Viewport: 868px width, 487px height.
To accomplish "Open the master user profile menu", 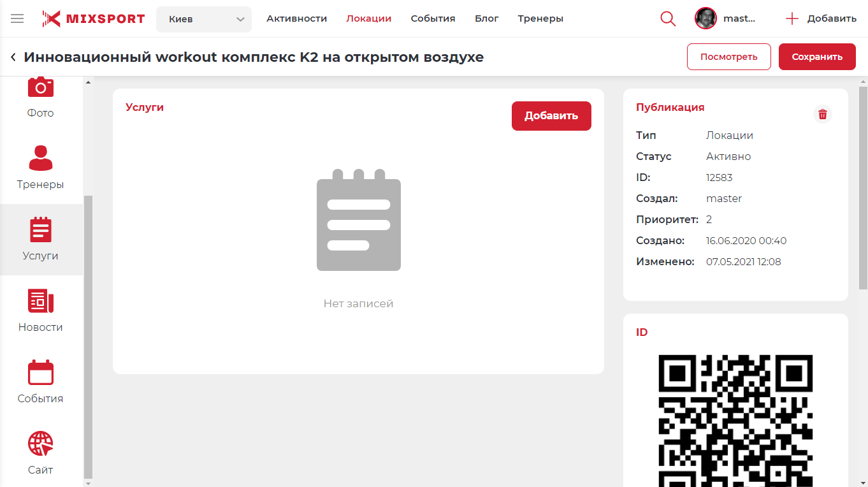I will [x=725, y=19].
